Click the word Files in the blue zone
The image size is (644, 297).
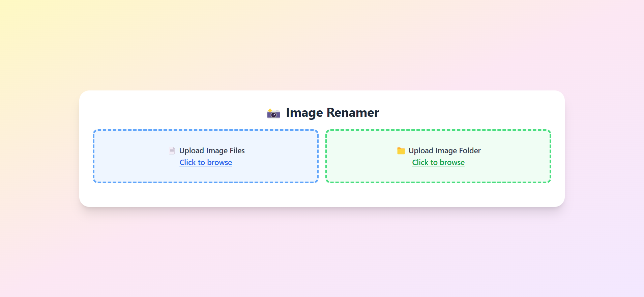237,151
